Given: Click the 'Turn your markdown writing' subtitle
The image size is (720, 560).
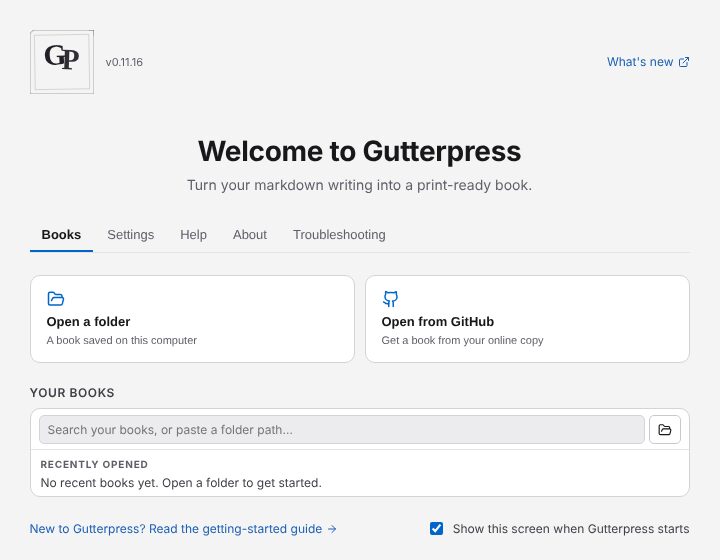Looking at the screenshot, I should pyautogui.click(x=360, y=185).
